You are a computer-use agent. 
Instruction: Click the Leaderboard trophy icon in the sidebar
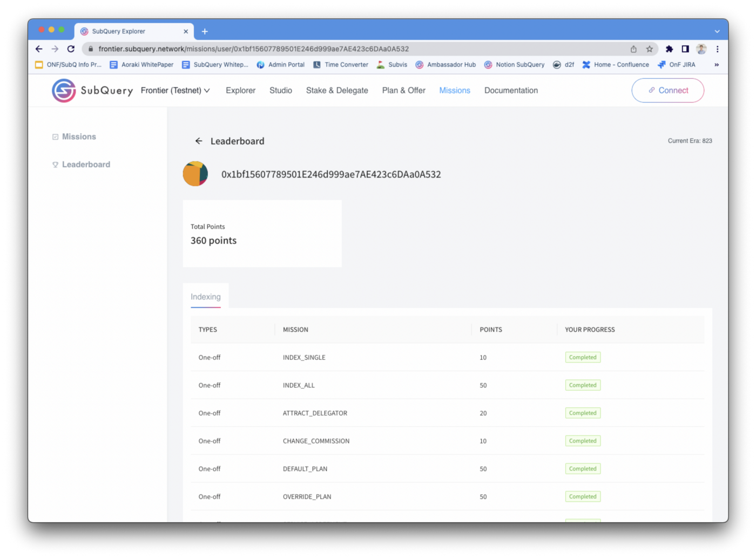[x=55, y=165]
